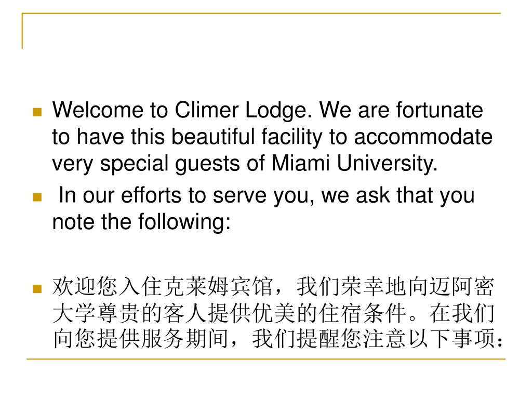Click the words 'very special guests'
Screen dimensions: 532x399
tap(147, 164)
